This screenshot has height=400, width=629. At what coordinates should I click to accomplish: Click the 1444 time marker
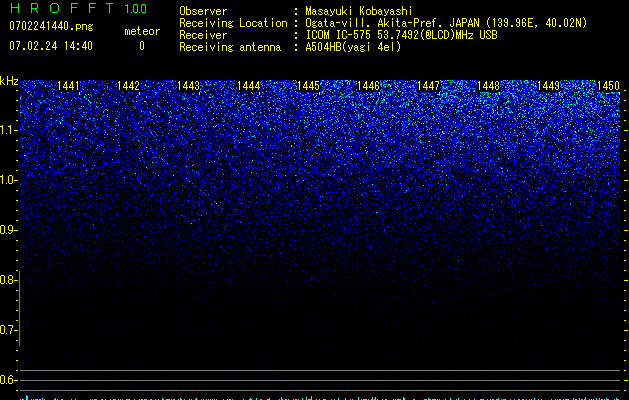[x=249, y=86]
